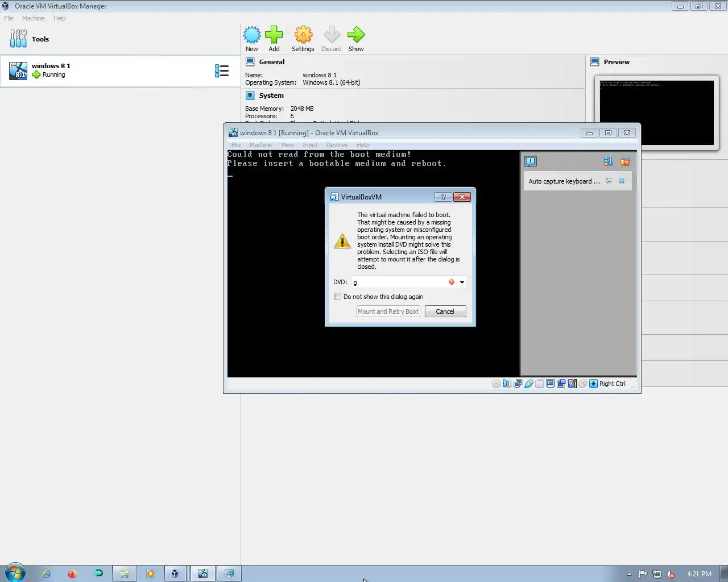This screenshot has height=582, width=728.
Task: Click the Windows Start orb
Action: pyautogui.click(x=15, y=573)
